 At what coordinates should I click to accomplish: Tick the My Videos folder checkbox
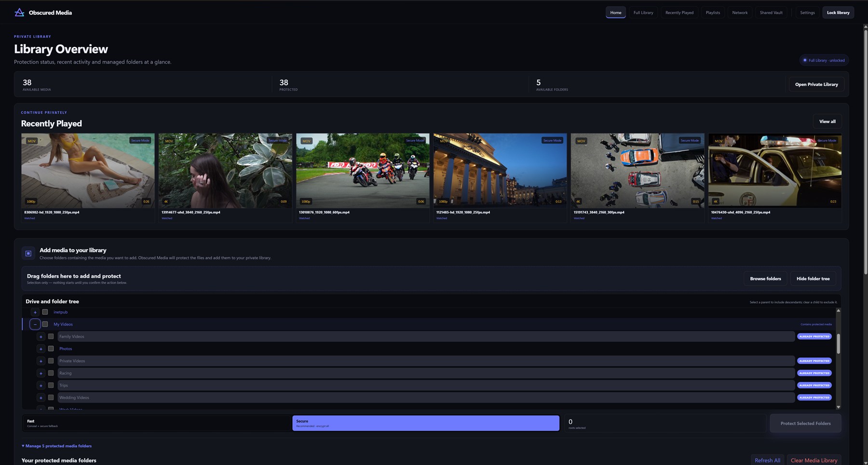coord(45,324)
